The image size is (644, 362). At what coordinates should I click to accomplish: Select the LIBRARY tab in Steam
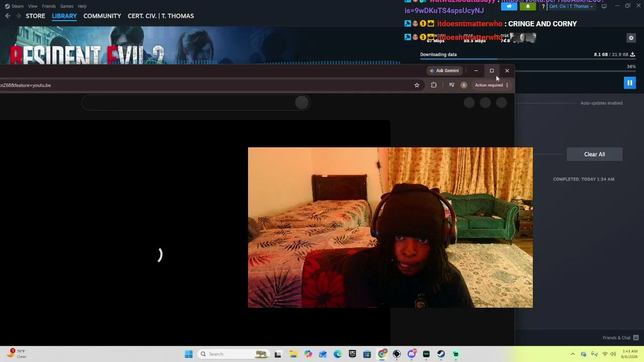[64, 16]
